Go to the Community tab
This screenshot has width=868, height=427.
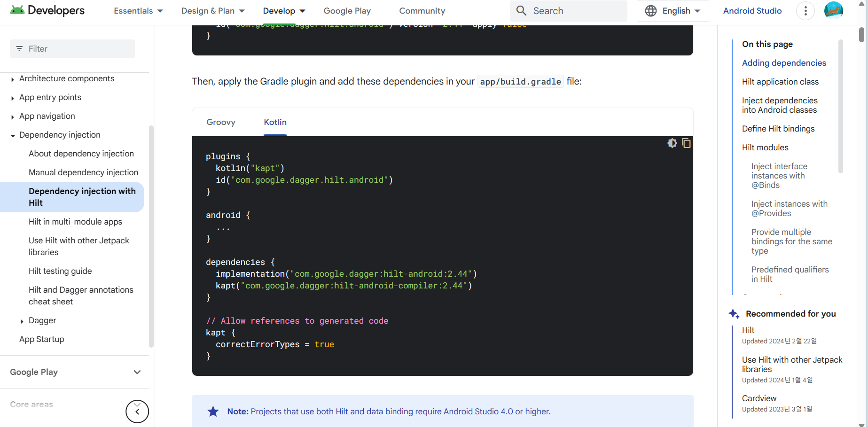point(422,11)
